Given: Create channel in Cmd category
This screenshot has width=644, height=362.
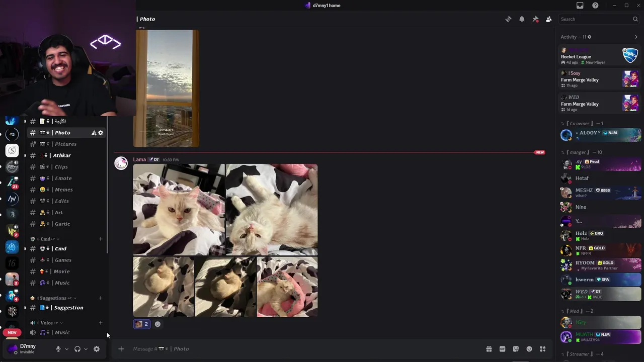Looking at the screenshot, I should click(x=101, y=239).
